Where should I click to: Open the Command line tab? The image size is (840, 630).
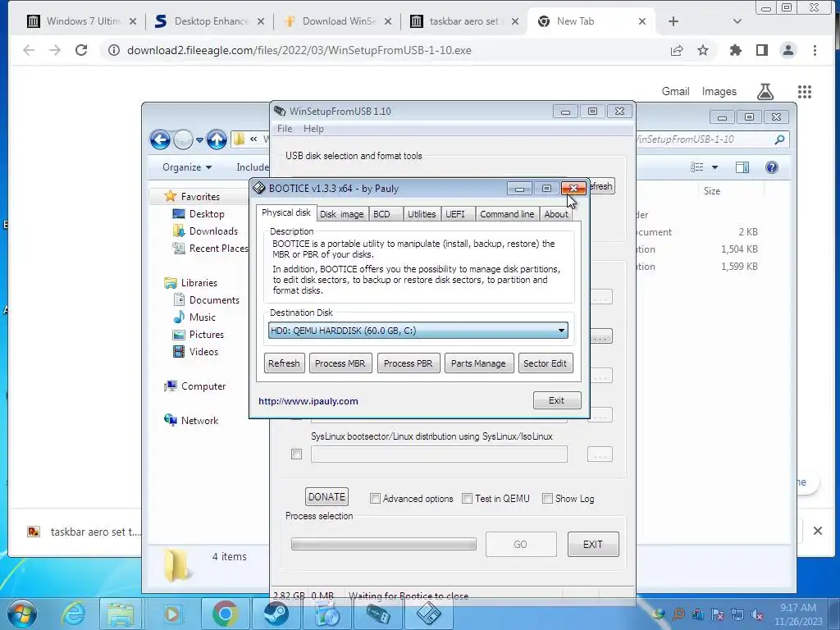click(507, 214)
